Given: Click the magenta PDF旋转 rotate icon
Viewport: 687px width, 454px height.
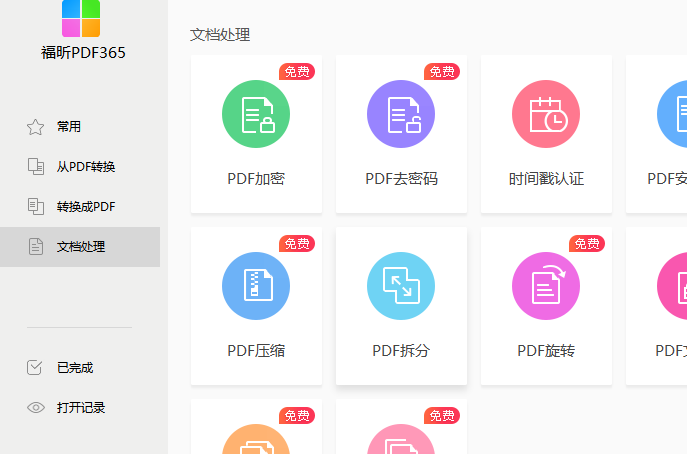Looking at the screenshot, I should (x=546, y=286).
